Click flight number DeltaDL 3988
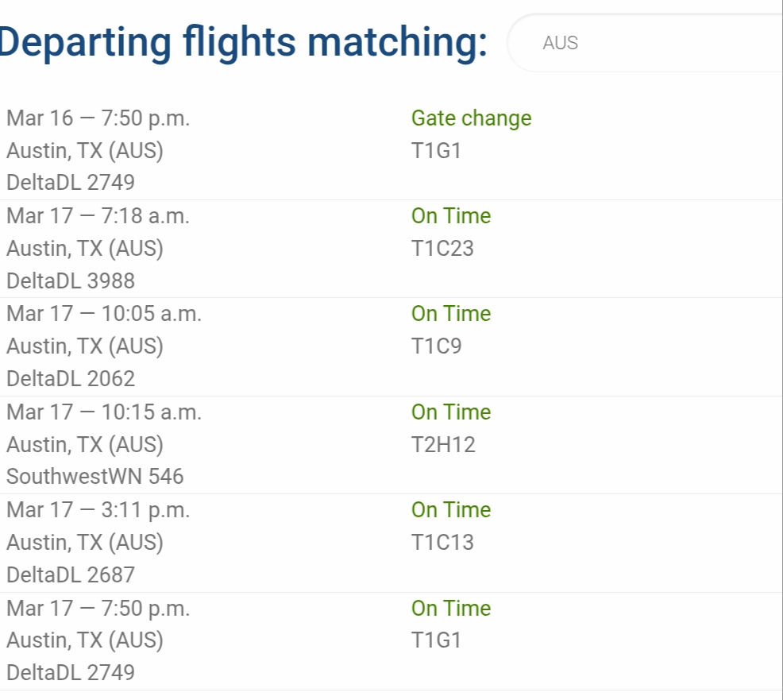 click(71, 280)
